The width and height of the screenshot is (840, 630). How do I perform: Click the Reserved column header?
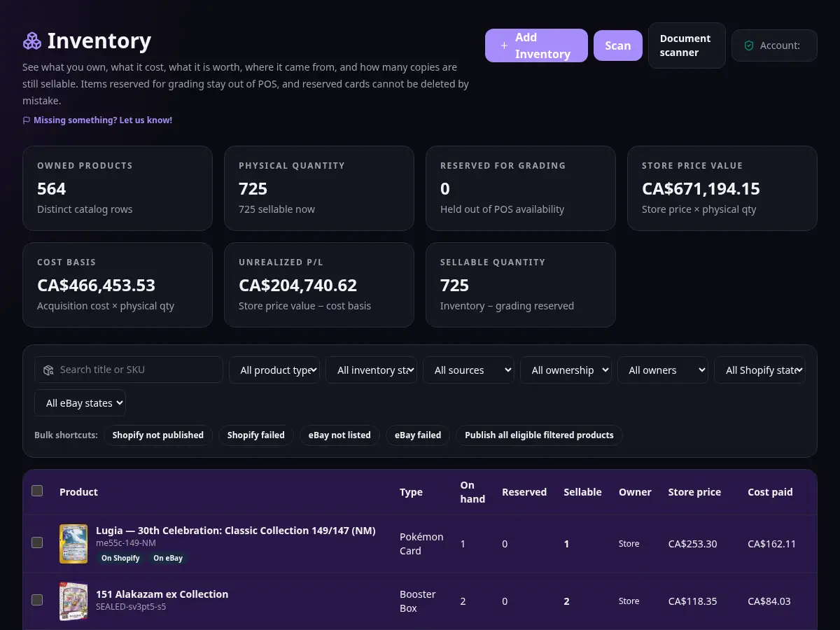tap(524, 492)
